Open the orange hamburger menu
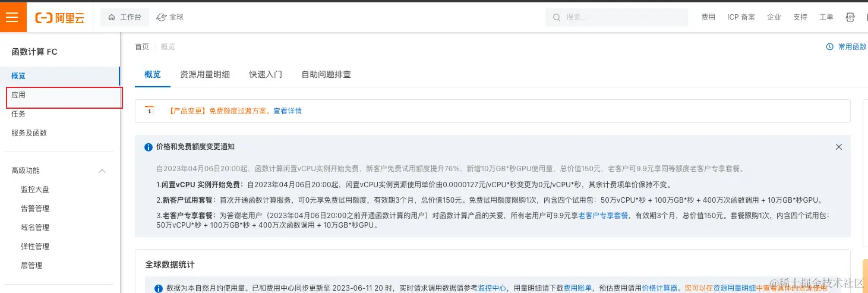The width and height of the screenshot is (868, 293). tap(12, 17)
